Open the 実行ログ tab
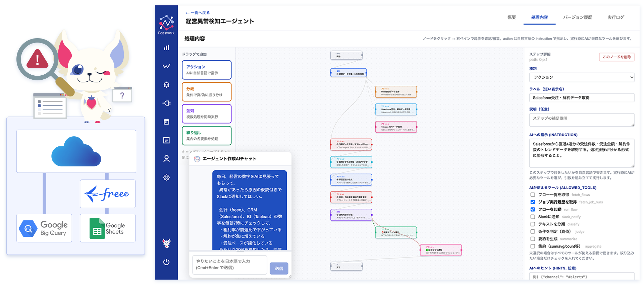 click(616, 17)
